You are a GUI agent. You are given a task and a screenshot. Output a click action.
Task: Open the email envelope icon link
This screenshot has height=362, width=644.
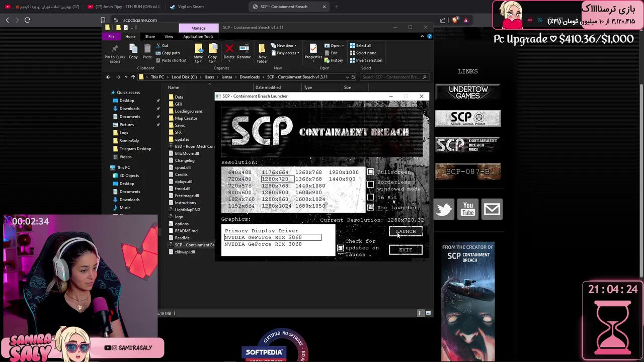tap(492, 209)
